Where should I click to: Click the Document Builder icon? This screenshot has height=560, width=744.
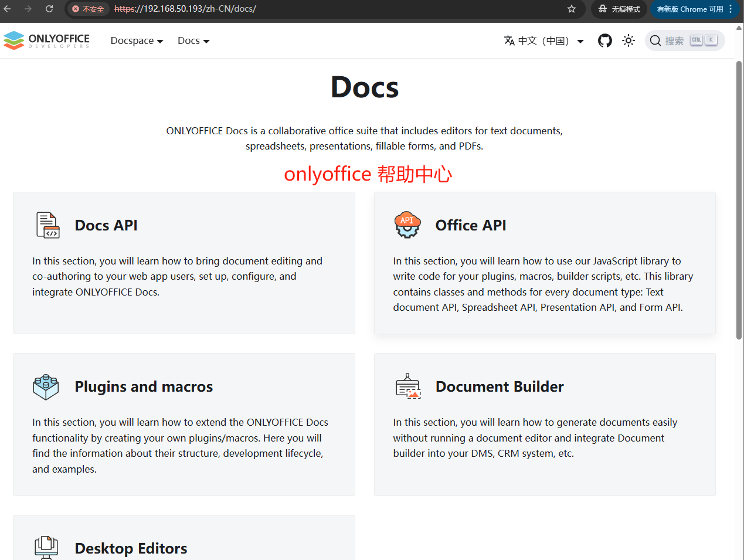[408, 386]
